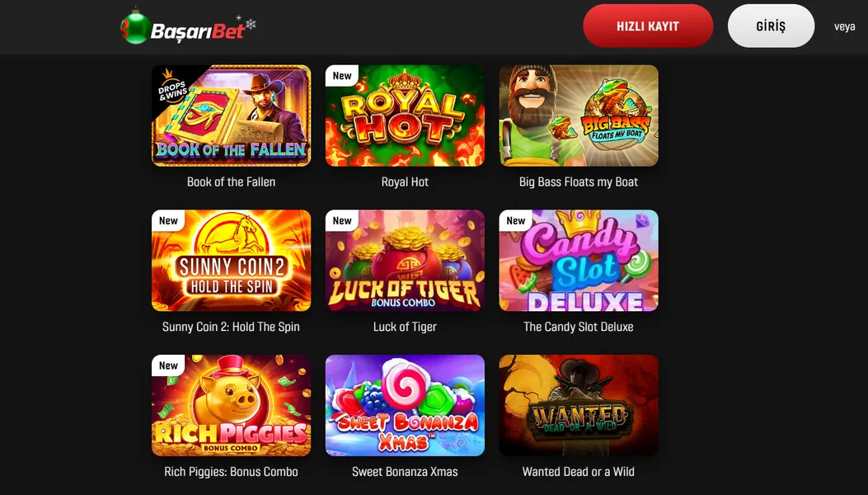Viewport: 868px width, 495px height.
Task: Click the "Book of the Fallen" title text
Action: pos(231,181)
